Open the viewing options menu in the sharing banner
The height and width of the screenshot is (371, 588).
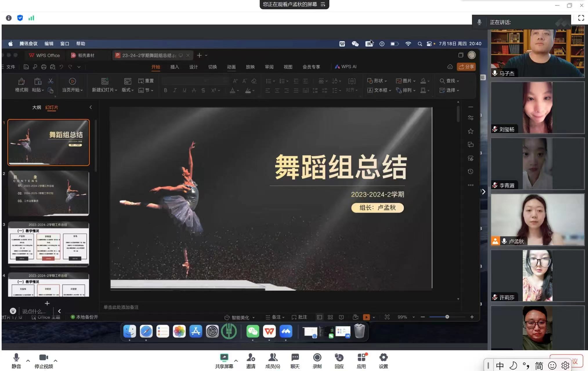click(323, 4)
